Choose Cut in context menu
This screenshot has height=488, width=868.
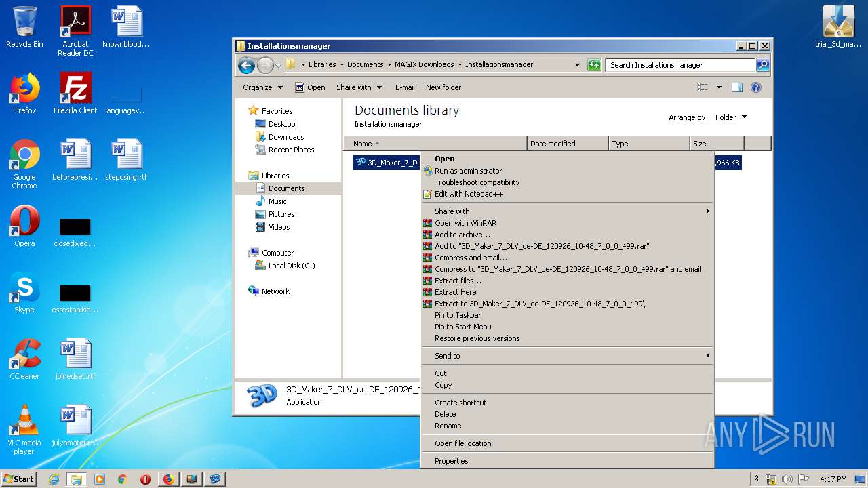[568, 373]
